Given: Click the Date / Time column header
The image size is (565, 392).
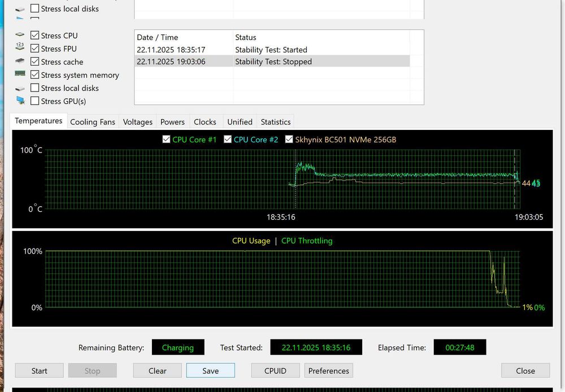Looking at the screenshot, I should pos(157,37).
